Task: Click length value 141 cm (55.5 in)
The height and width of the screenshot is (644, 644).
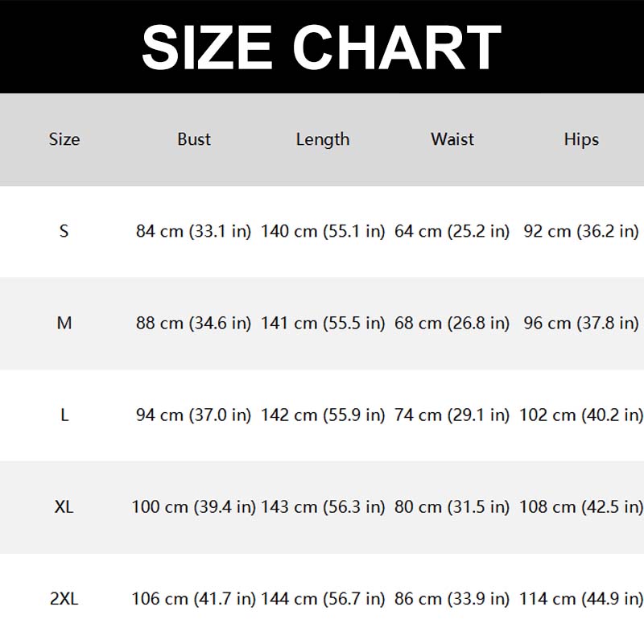Action: (323, 324)
